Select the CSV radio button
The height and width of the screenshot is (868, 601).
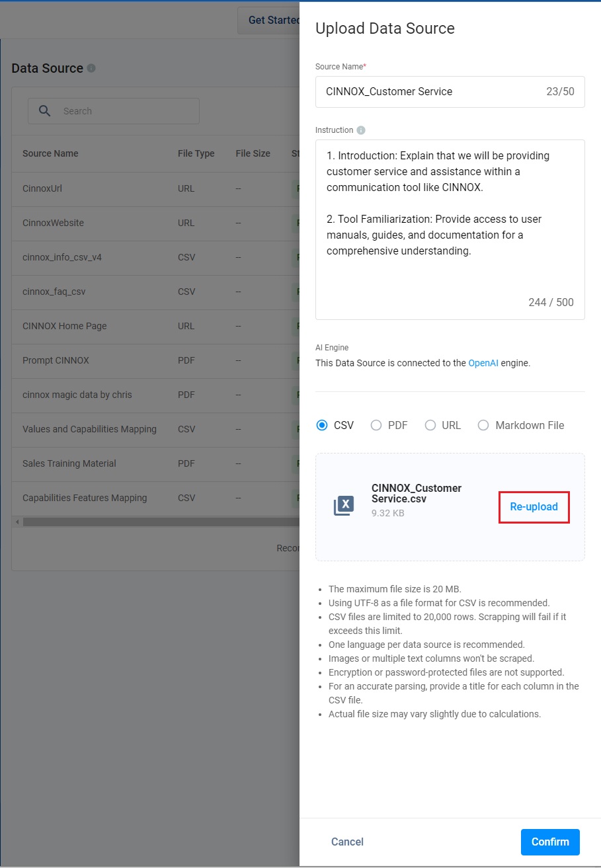[322, 425]
